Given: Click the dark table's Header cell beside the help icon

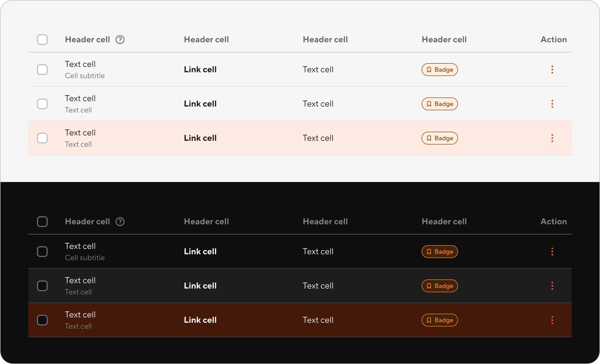Looking at the screenshot, I should pos(88,222).
